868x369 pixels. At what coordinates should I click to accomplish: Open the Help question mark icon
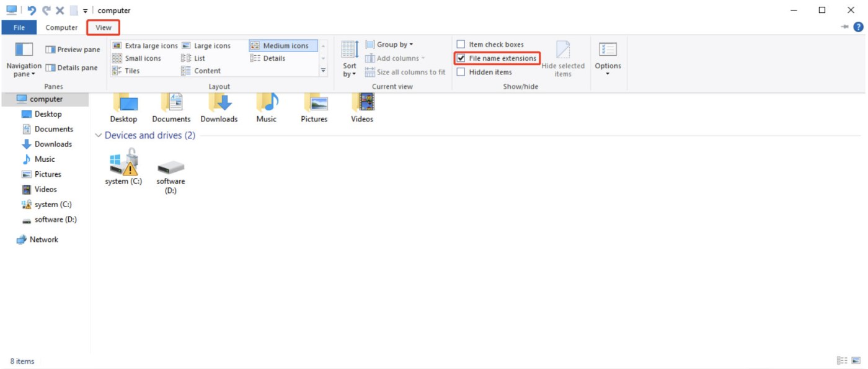(858, 27)
